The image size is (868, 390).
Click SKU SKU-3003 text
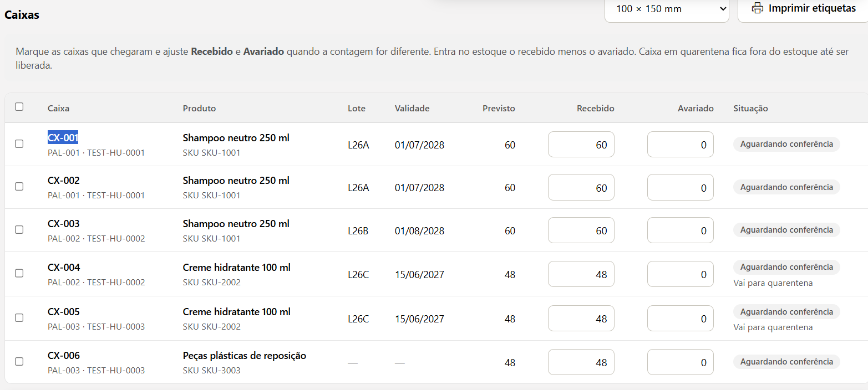point(212,371)
